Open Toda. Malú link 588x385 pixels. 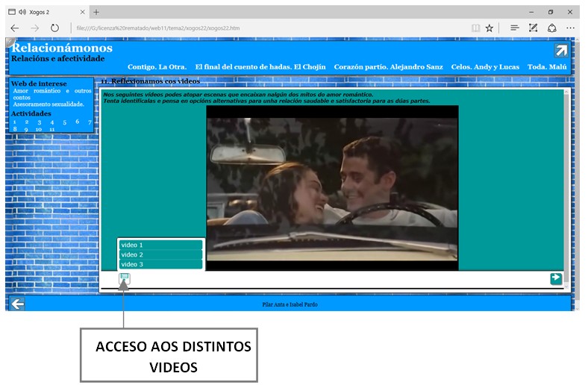[x=547, y=67]
